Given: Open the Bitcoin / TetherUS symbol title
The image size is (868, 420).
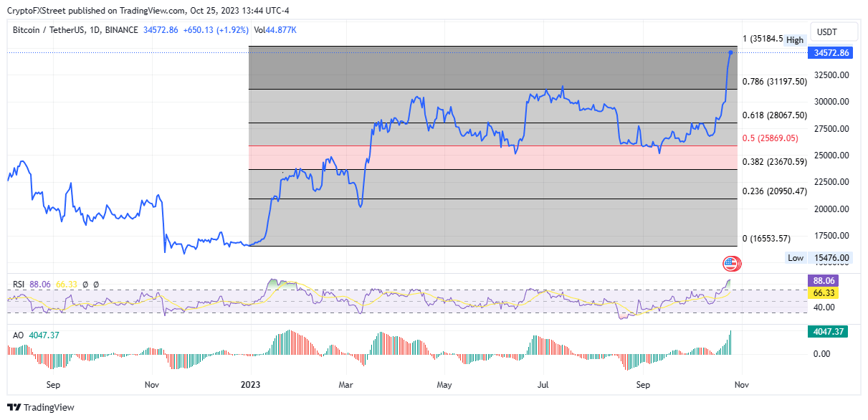Looking at the screenshot, I should click(58, 30).
